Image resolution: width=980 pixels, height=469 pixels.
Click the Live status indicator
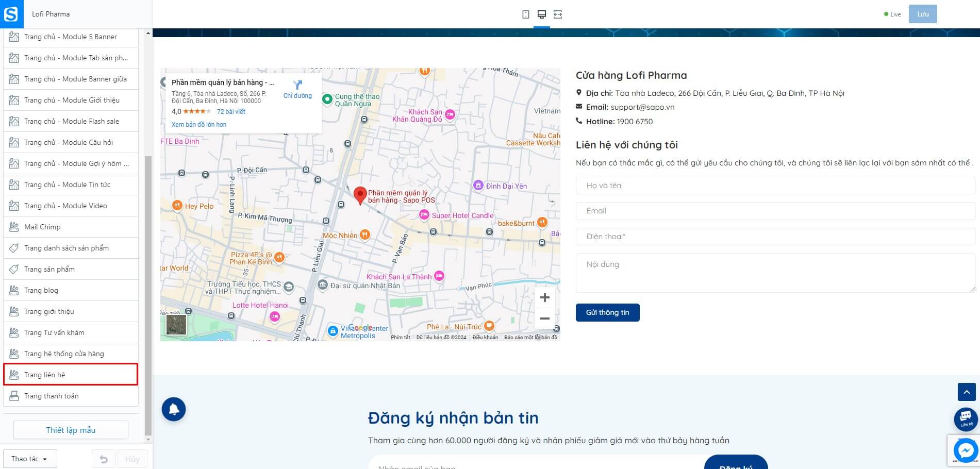(892, 14)
